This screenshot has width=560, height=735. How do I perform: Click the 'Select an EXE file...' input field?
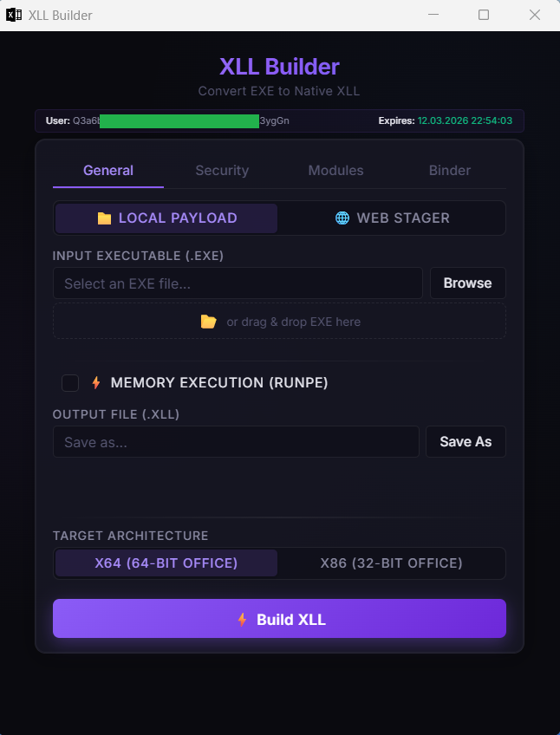point(238,283)
